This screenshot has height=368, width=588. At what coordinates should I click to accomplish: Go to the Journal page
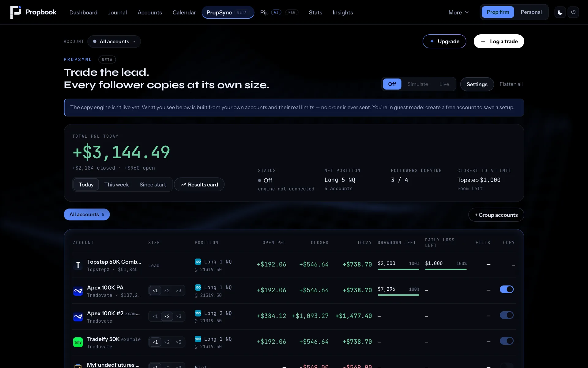[117, 12]
